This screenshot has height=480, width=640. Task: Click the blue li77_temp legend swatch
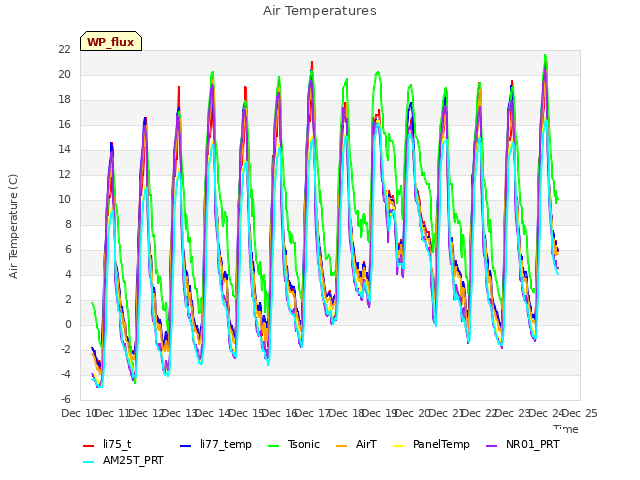(x=186, y=446)
